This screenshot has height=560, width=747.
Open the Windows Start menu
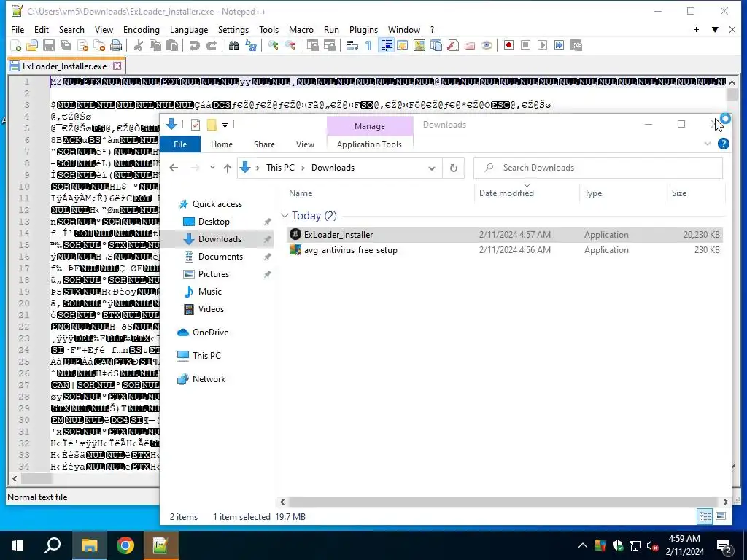click(x=18, y=545)
